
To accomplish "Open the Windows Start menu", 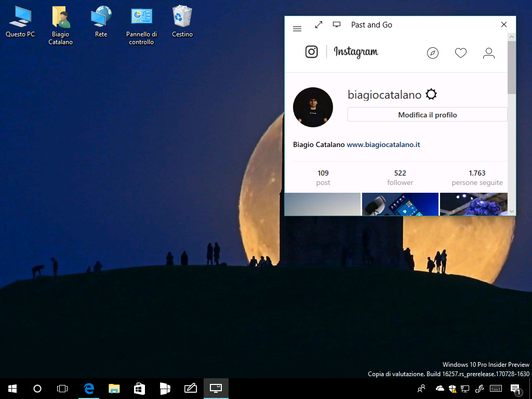I will coord(12,389).
